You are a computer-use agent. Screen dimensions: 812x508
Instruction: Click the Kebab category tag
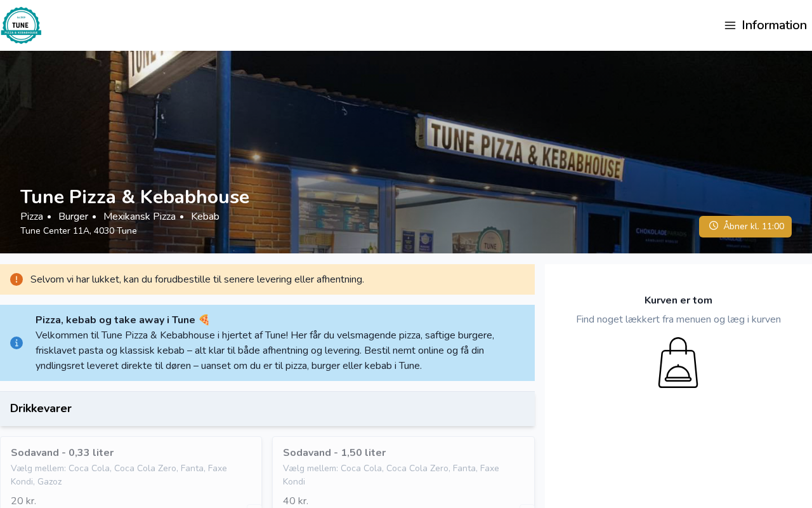pyautogui.click(x=205, y=217)
